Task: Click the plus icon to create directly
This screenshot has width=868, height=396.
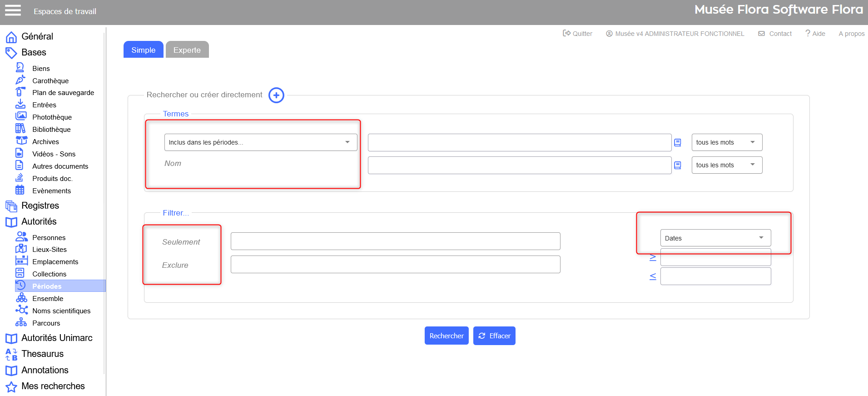Action: coord(276,95)
